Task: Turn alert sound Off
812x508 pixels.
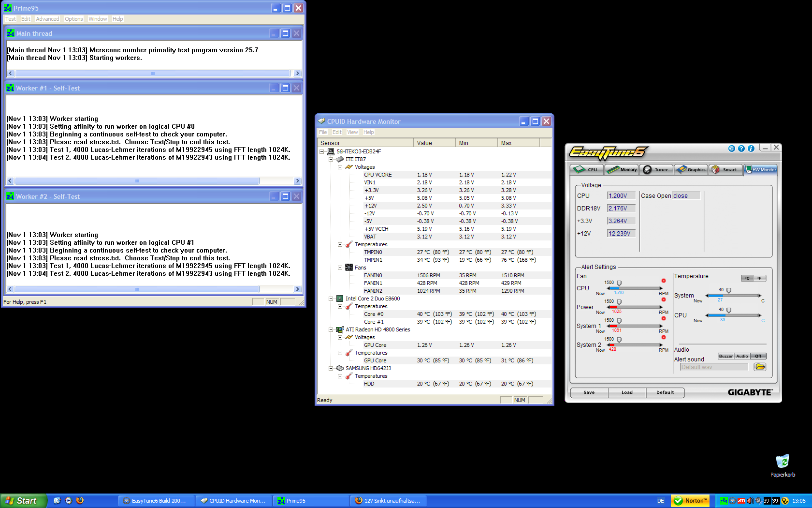Action: (758, 356)
